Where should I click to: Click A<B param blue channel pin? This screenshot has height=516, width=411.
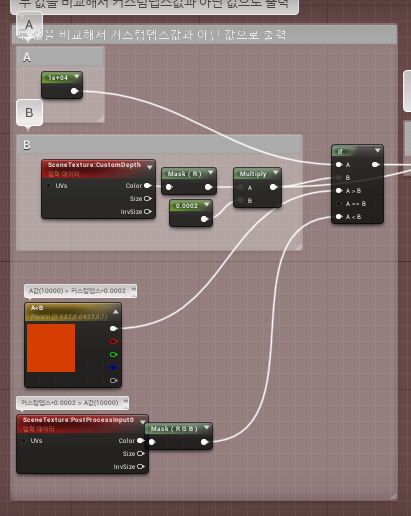tap(113, 368)
